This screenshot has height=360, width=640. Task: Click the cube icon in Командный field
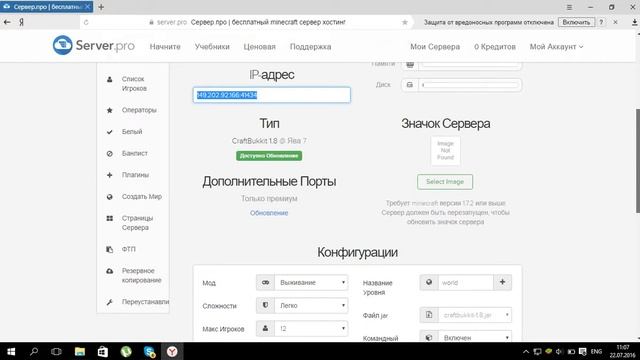pos(429,338)
